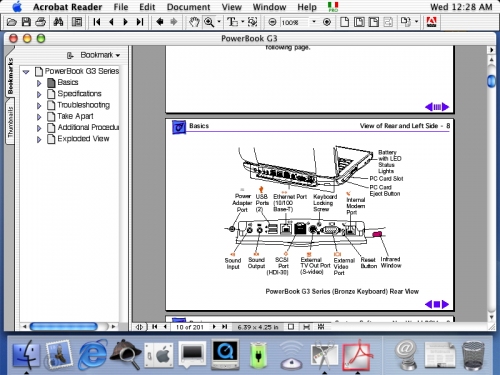Image resolution: width=500 pixels, height=375 pixels.
Task: Select the Take Apart bookmark
Action: pos(75,116)
